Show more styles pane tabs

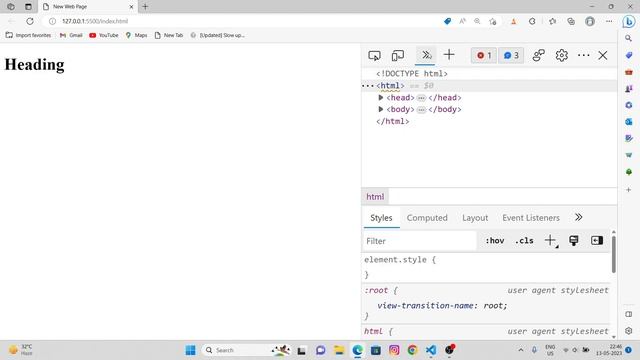578,217
